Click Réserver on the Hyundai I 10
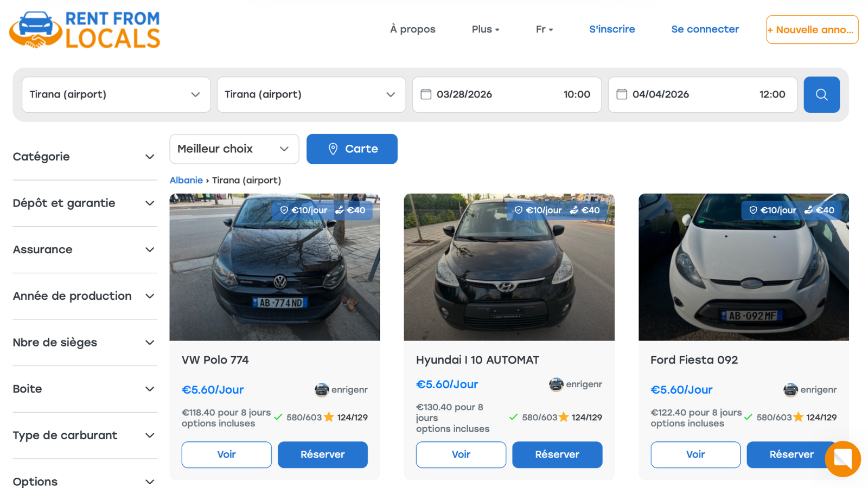Image resolution: width=868 pixels, height=488 pixels. (557, 454)
